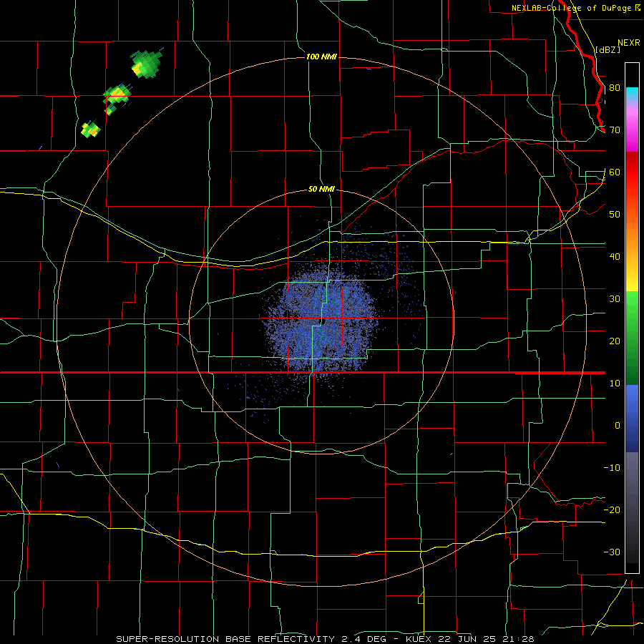Click the 100 NMI range ring label
This screenshot has height=644, width=644.
[x=321, y=57]
